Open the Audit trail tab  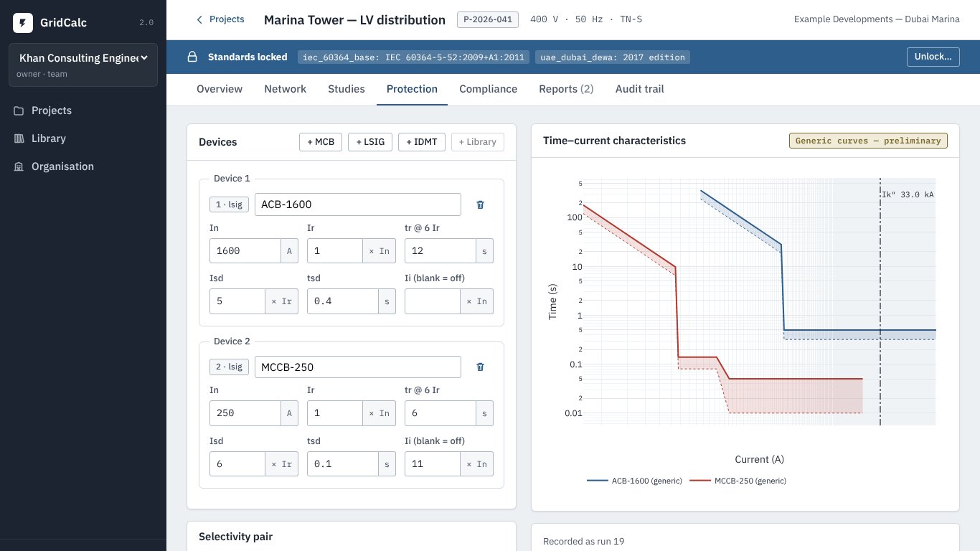tap(639, 89)
